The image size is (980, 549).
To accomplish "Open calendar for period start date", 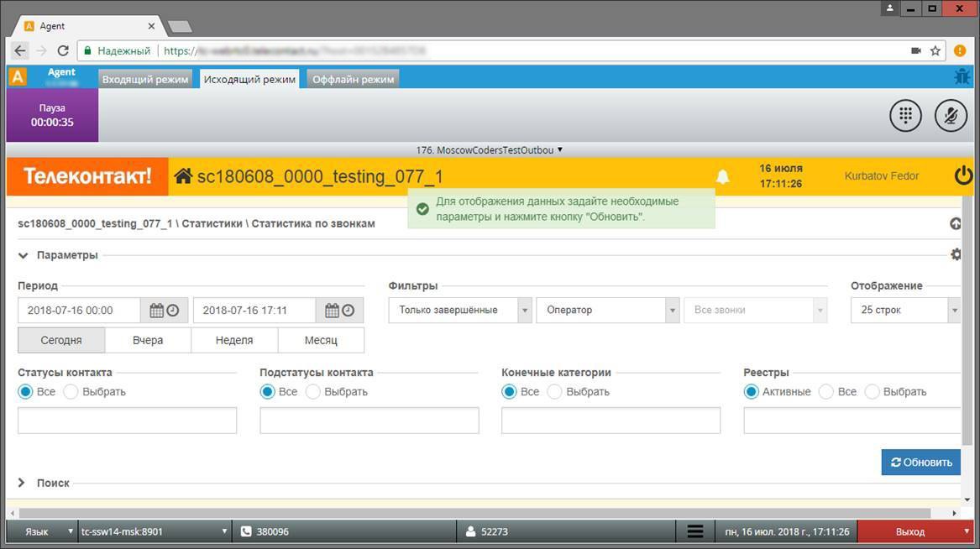I will [157, 311].
